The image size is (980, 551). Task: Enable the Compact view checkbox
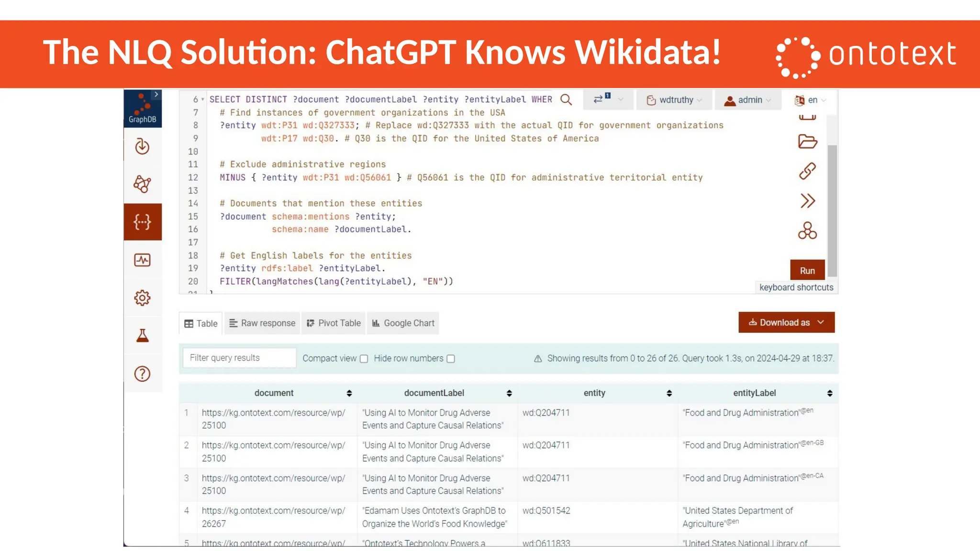pyautogui.click(x=364, y=359)
